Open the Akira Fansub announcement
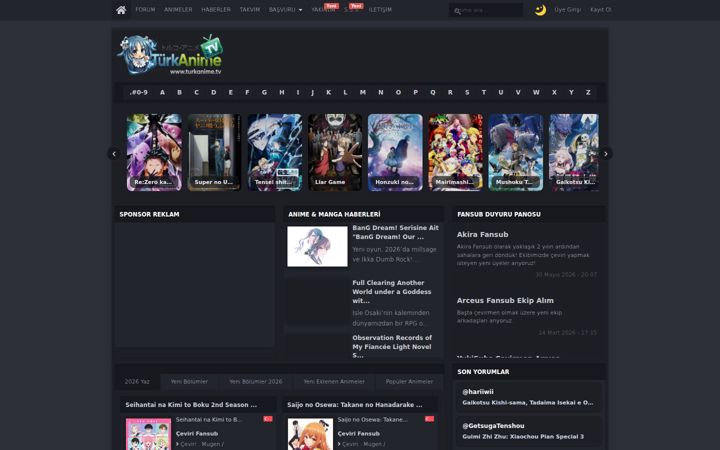The image size is (720, 450). click(482, 235)
